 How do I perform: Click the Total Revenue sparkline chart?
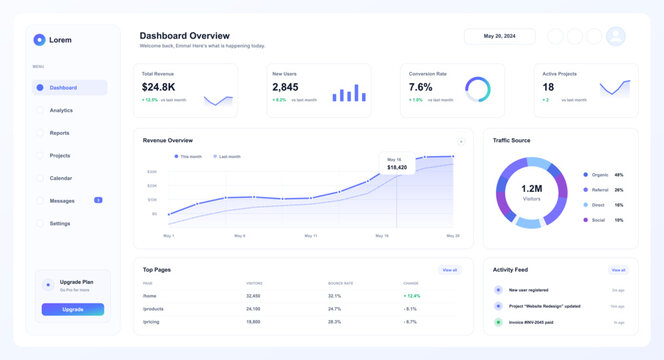coord(218,101)
